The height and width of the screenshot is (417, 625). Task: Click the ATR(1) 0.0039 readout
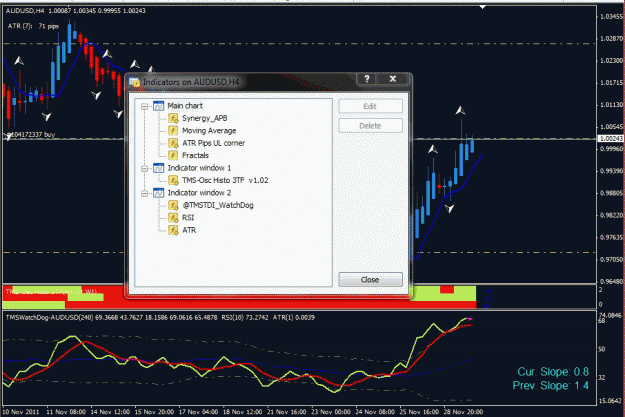pyautogui.click(x=294, y=318)
